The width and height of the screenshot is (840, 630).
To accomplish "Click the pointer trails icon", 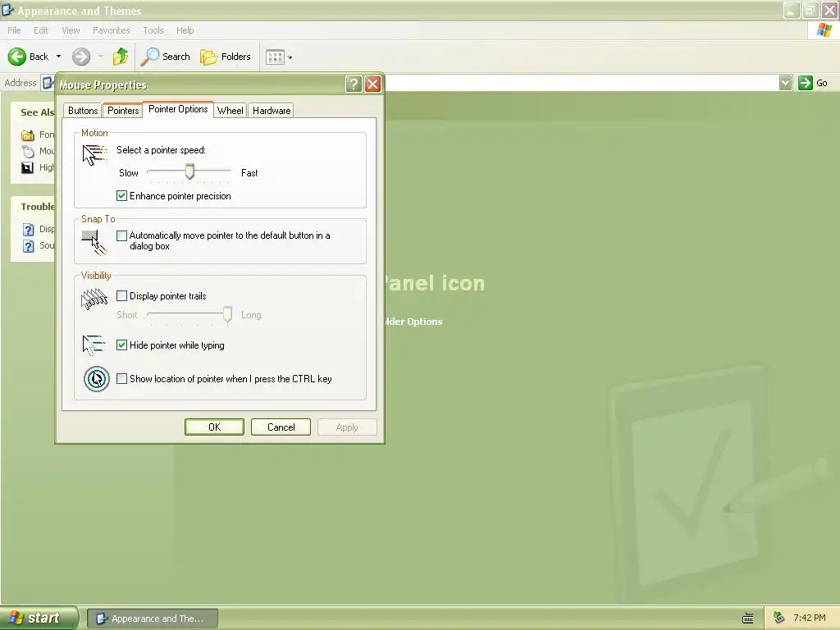I will tap(94, 299).
